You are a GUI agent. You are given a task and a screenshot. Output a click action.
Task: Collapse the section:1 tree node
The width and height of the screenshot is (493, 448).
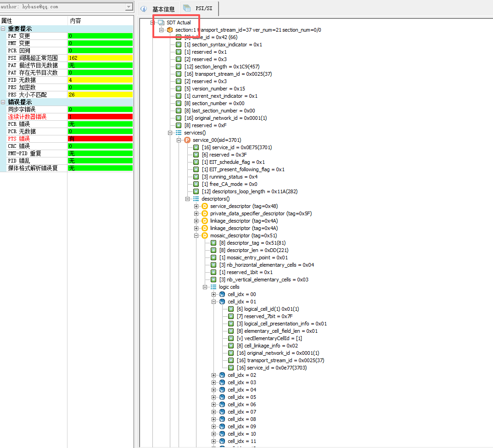161,30
